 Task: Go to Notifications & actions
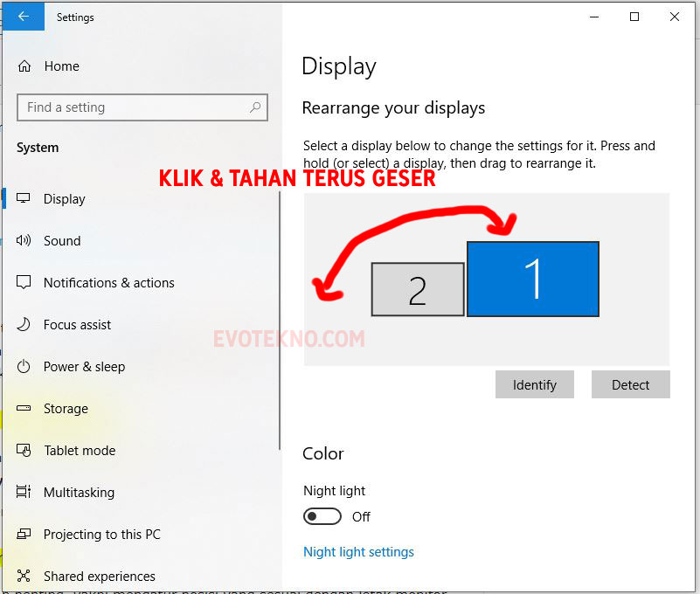click(109, 282)
